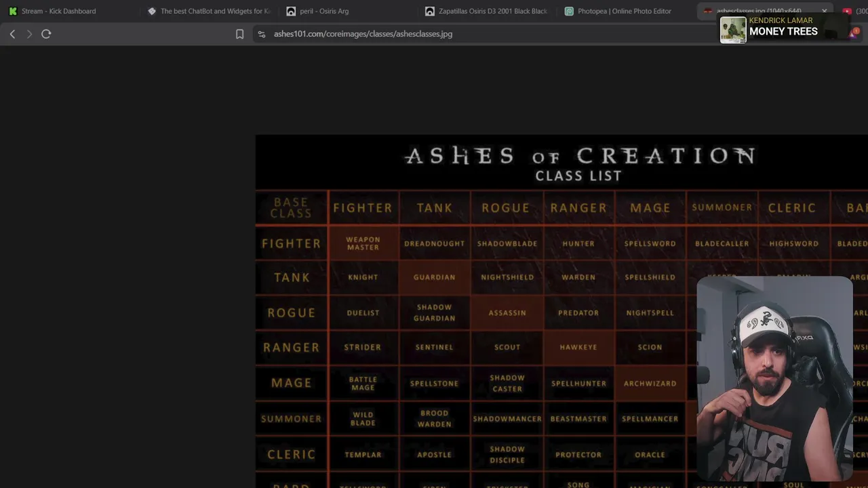
Task: Open The best ChatBot and Widgets tab
Action: coord(209,11)
